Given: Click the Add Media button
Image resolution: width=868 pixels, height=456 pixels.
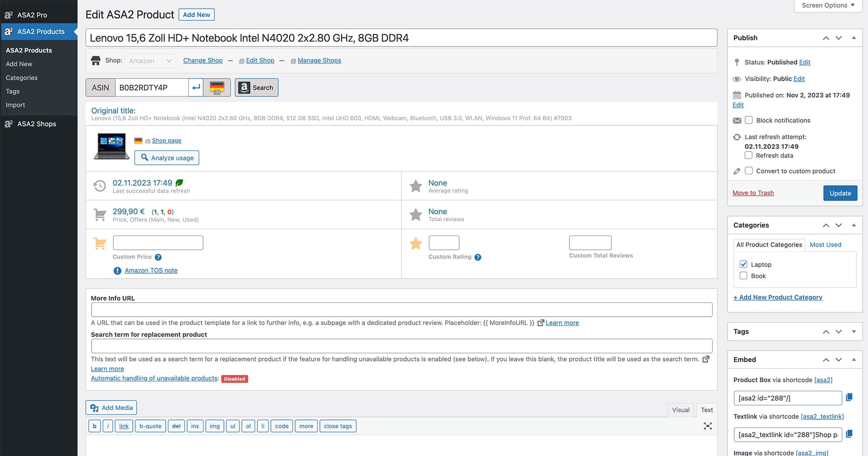Looking at the screenshot, I should (111, 408).
